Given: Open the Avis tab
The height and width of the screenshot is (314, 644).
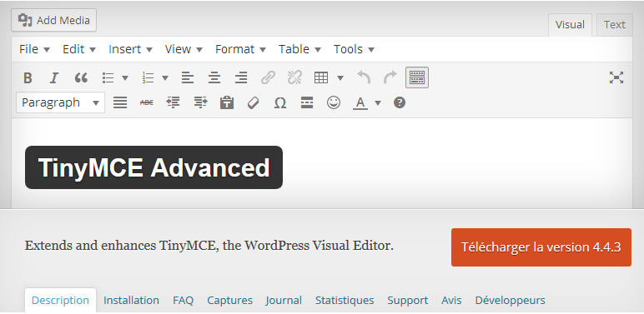Looking at the screenshot, I should tap(451, 301).
